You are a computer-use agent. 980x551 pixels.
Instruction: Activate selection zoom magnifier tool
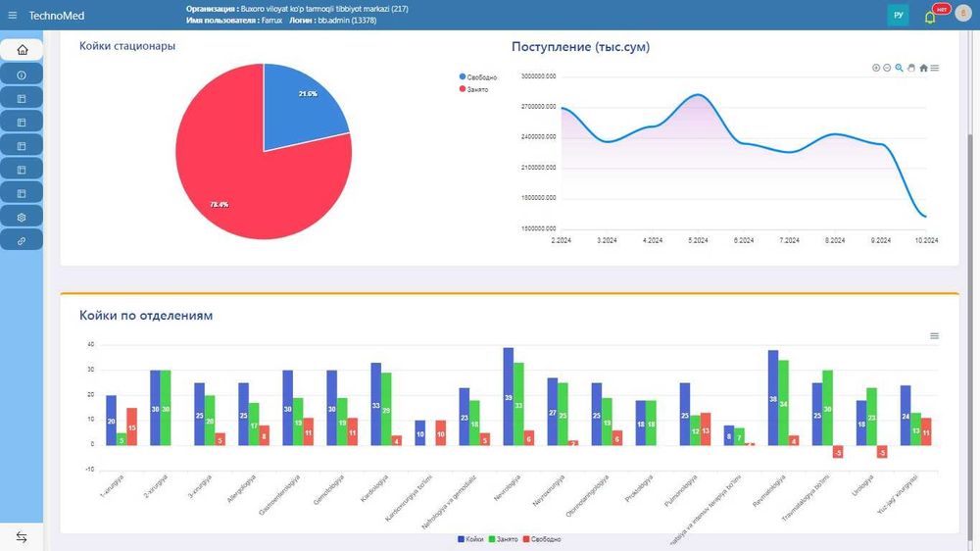pos(899,68)
